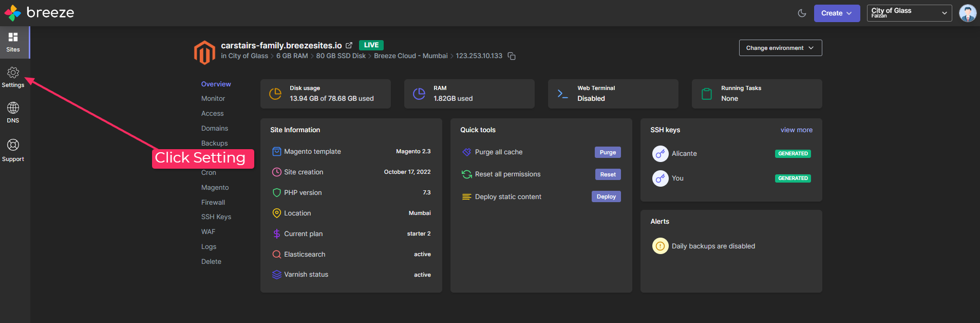
Task: Click the PHP version shield icon
Action: pyautogui.click(x=276, y=192)
